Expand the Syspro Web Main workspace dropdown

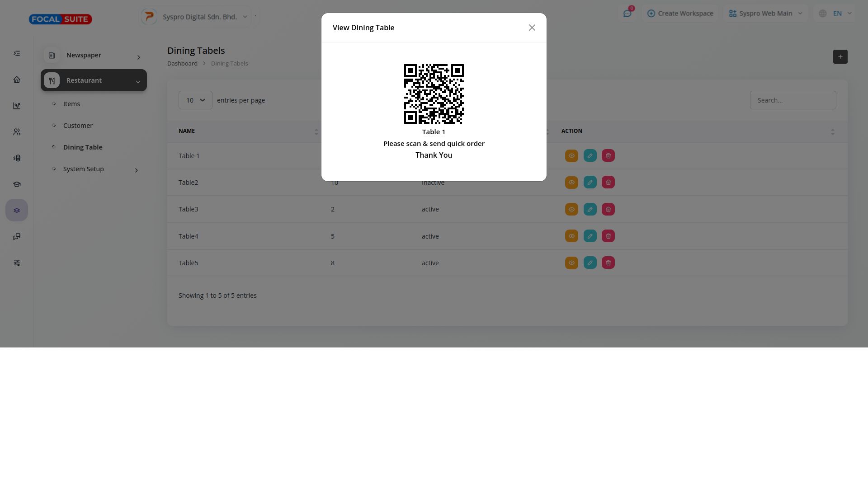tap(765, 14)
